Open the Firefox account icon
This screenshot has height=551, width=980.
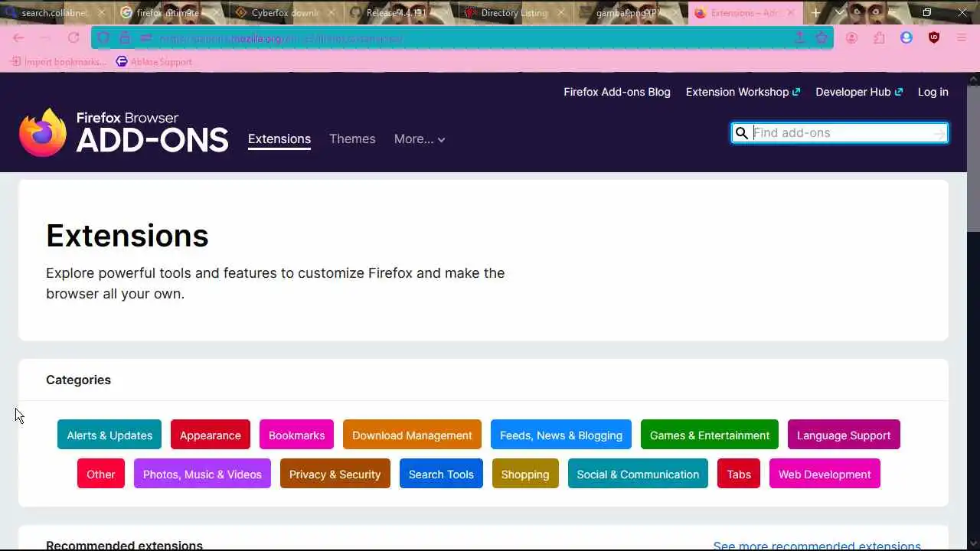pos(851,37)
